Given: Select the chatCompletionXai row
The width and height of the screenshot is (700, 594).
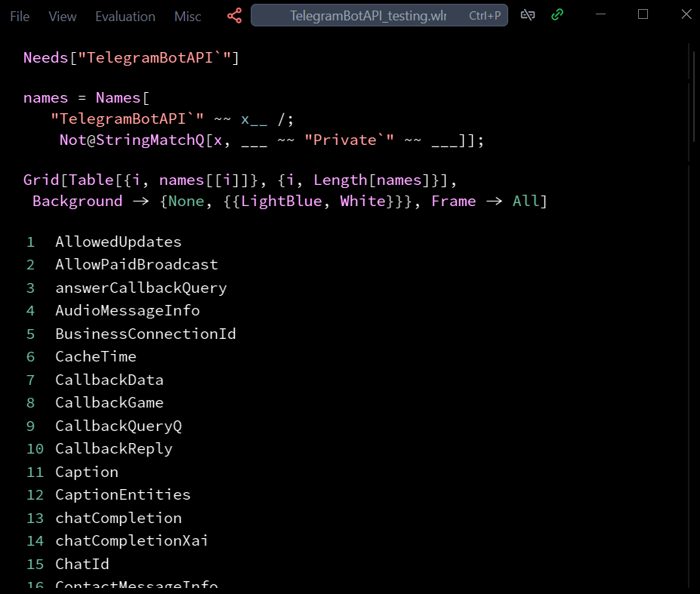Looking at the screenshot, I should click(x=117, y=540).
